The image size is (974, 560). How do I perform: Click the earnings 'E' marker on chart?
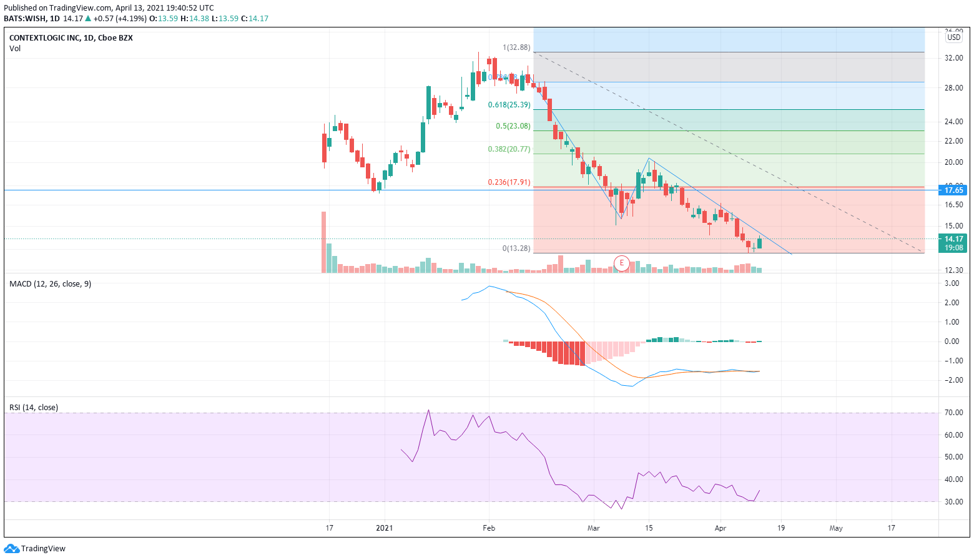(621, 263)
